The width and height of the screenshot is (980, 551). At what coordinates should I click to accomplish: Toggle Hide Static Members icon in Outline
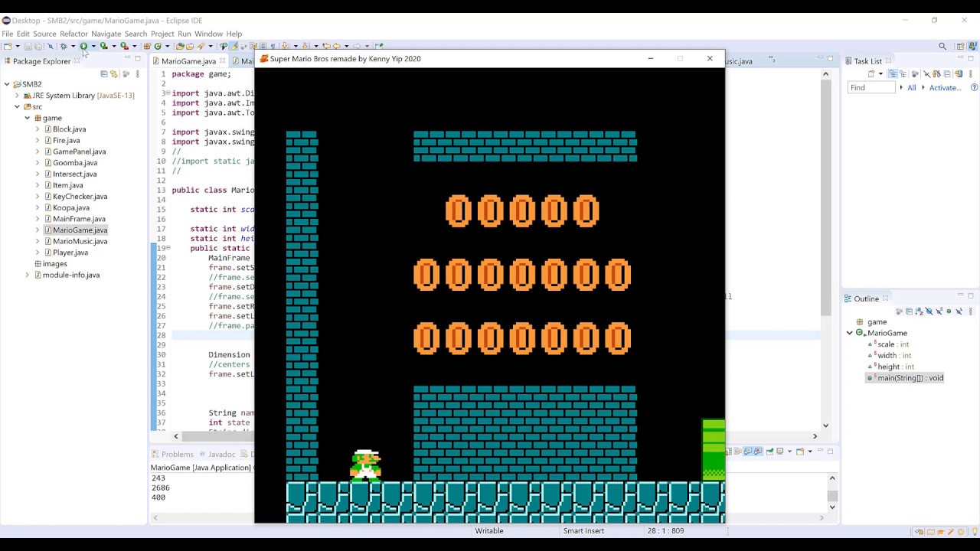point(939,311)
